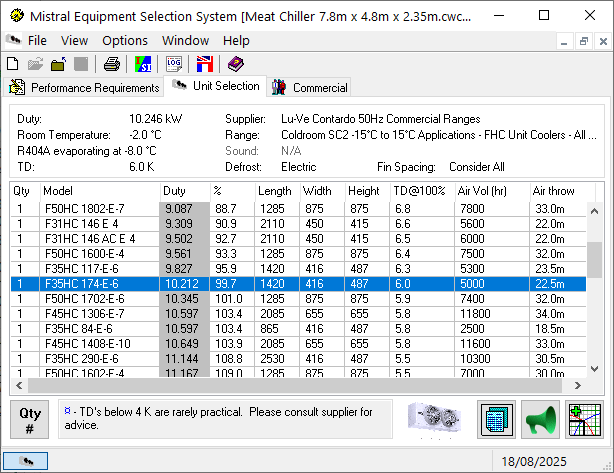Click the Air throw column header

coord(562,191)
